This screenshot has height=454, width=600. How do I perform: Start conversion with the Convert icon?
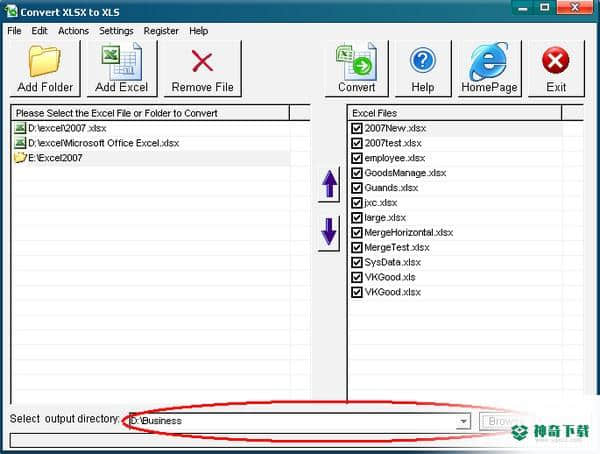tap(356, 62)
